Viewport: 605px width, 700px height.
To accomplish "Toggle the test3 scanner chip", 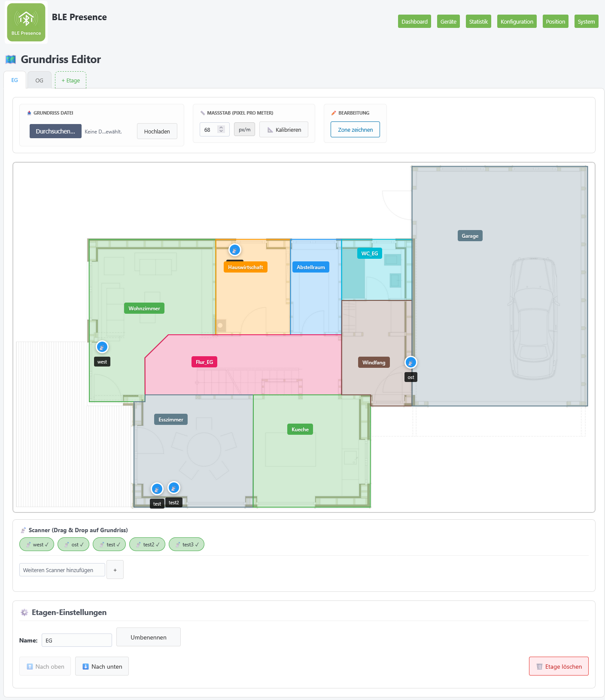I will click(187, 544).
